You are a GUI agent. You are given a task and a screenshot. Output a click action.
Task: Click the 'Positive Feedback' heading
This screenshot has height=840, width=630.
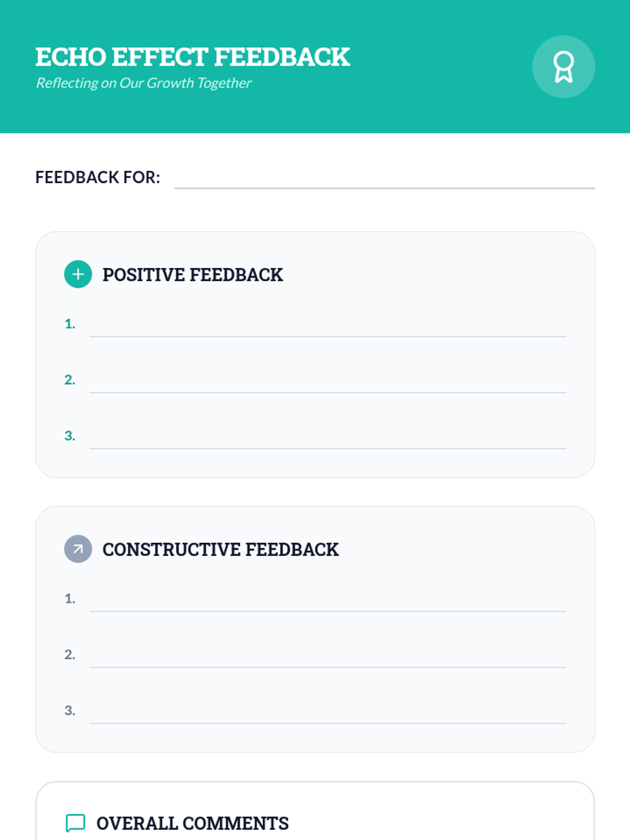pos(192,275)
